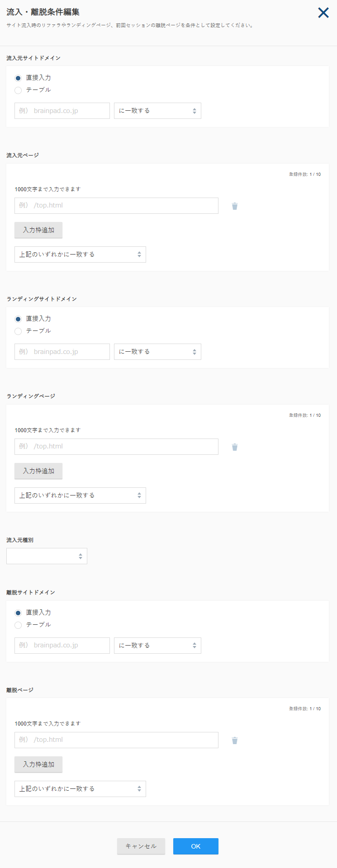Open 上記のいずれかに一致する dropdown in ランディングページ
Screen dimensions: 337x868
click(80, 495)
